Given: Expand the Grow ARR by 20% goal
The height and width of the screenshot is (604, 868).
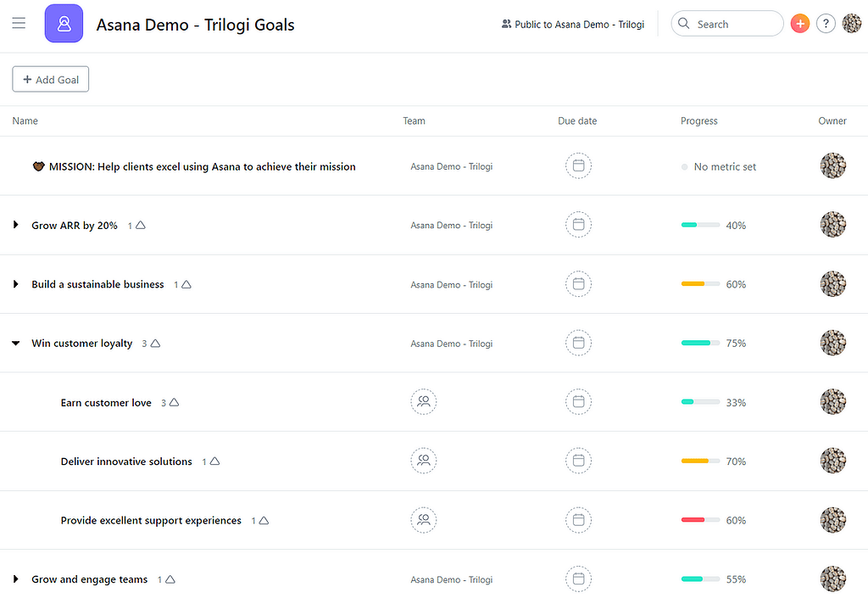Looking at the screenshot, I should click(x=15, y=225).
